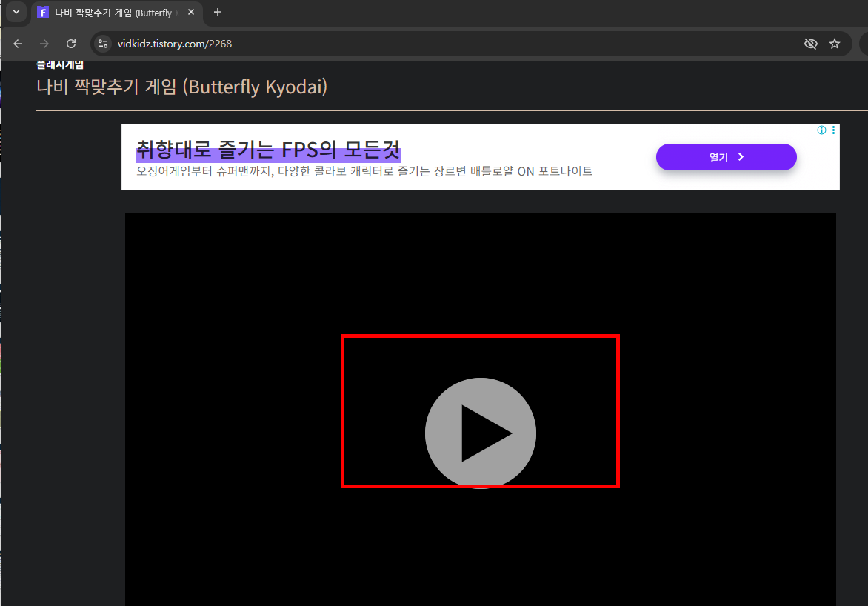Select the Butterfly Kyodai browser tab

111,12
